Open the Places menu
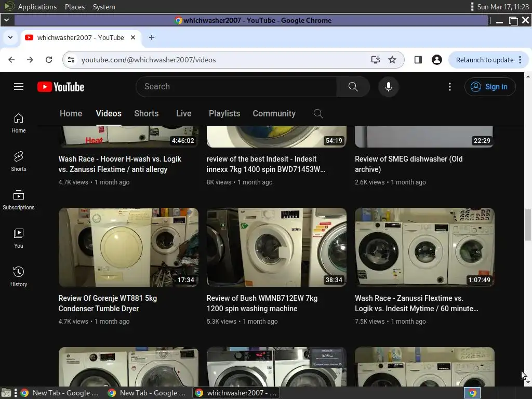 tap(75, 7)
